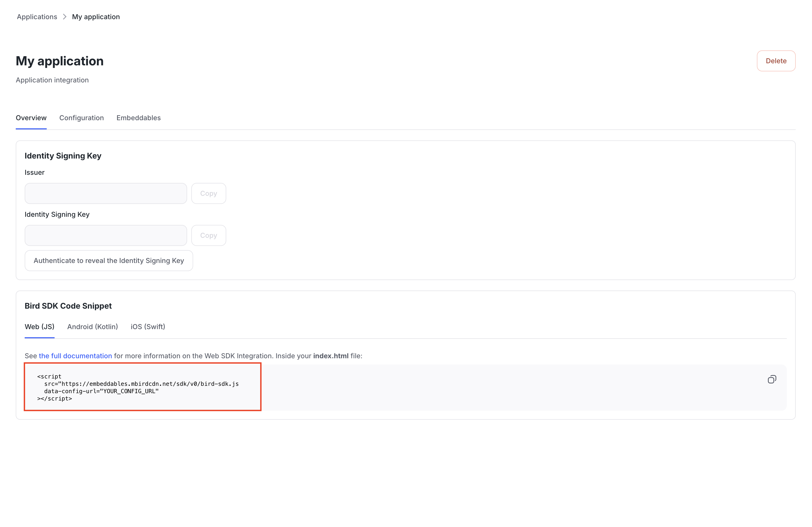Show the iOS (Swift) snippet
812x527 pixels.
click(x=148, y=326)
